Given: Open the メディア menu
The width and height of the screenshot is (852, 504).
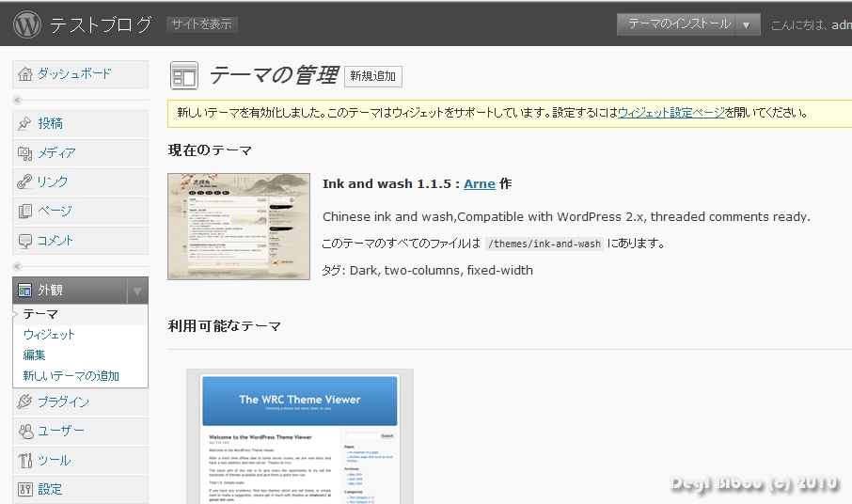Looking at the screenshot, I should [81, 153].
